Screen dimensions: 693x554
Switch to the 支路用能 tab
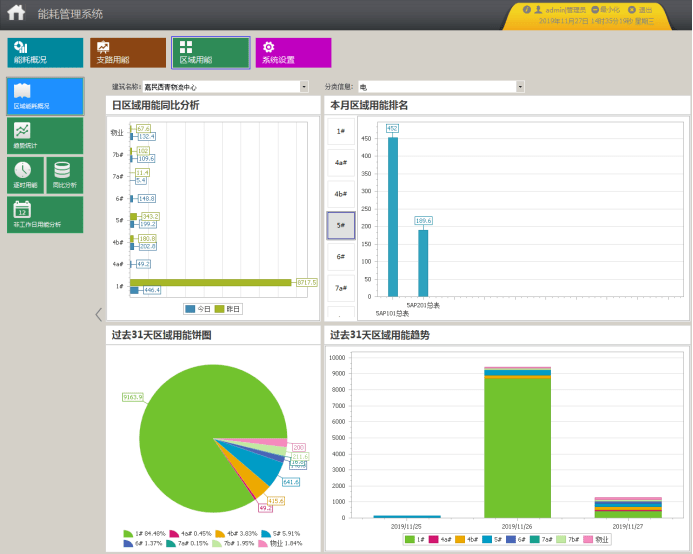point(128,53)
